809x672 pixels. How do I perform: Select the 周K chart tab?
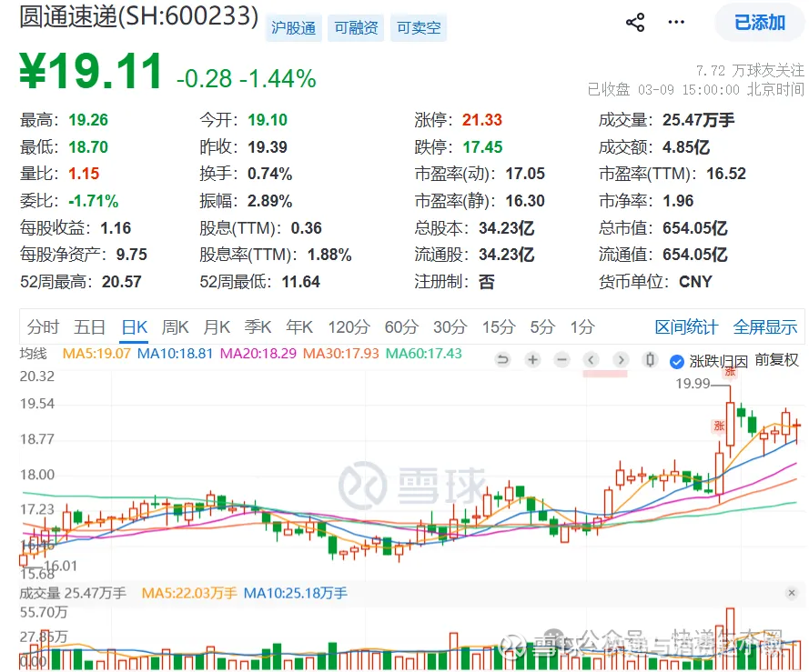175,327
